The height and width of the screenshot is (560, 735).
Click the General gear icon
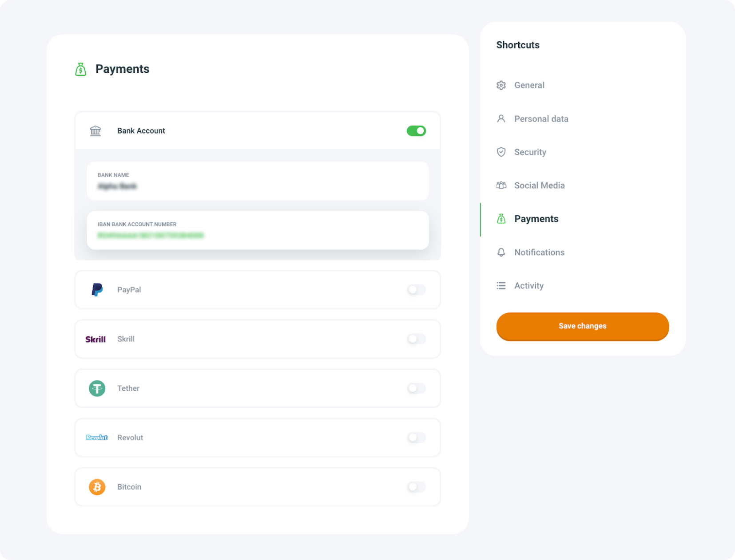[x=501, y=85]
